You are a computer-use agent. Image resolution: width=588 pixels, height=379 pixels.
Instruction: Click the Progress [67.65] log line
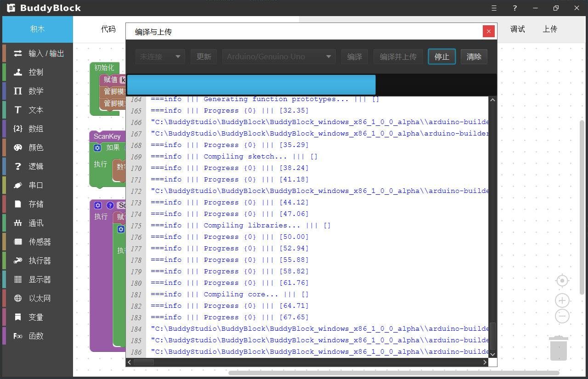pos(230,317)
